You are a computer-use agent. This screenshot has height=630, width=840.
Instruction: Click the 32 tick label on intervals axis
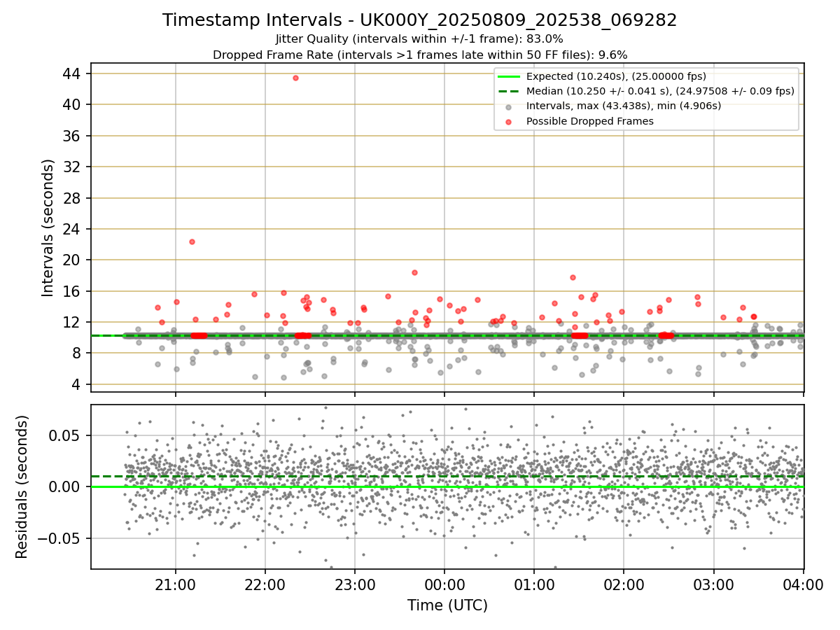click(x=71, y=167)
